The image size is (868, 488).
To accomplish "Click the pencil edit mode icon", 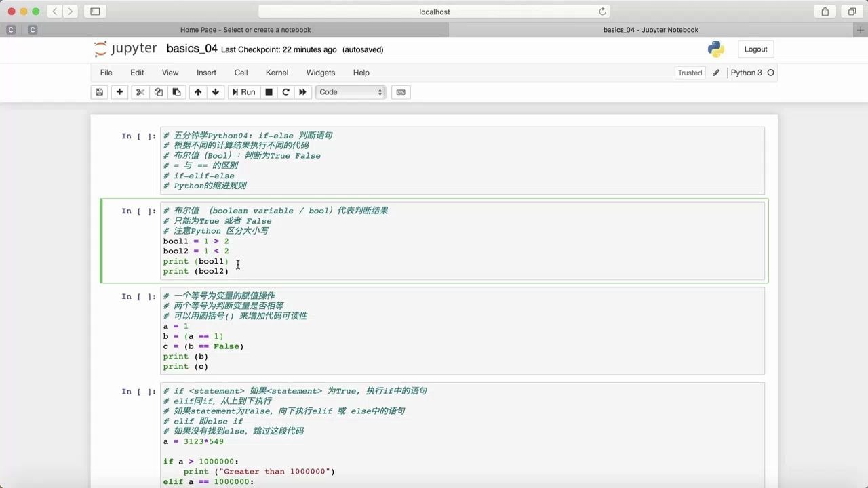I will (716, 73).
